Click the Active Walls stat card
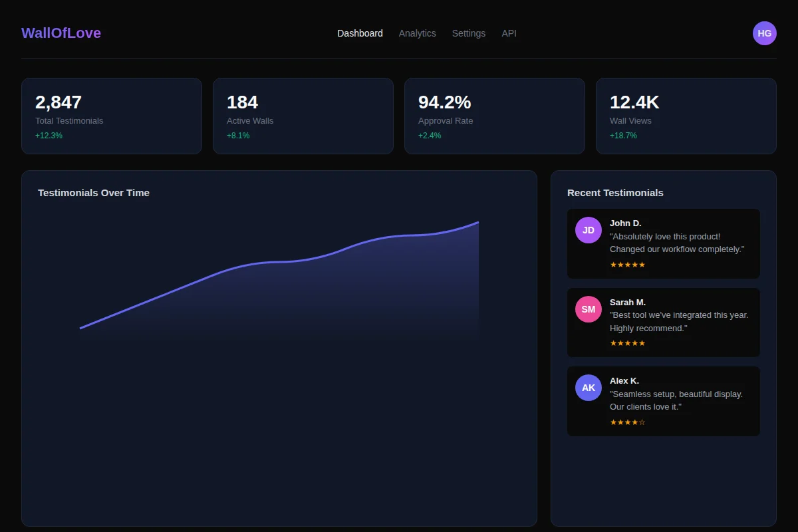The image size is (798, 532). click(x=303, y=116)
